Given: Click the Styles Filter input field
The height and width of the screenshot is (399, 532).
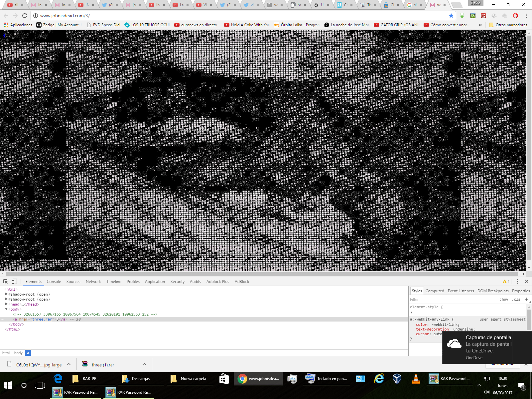Looking at the screenshot, I should coord(452,299).
